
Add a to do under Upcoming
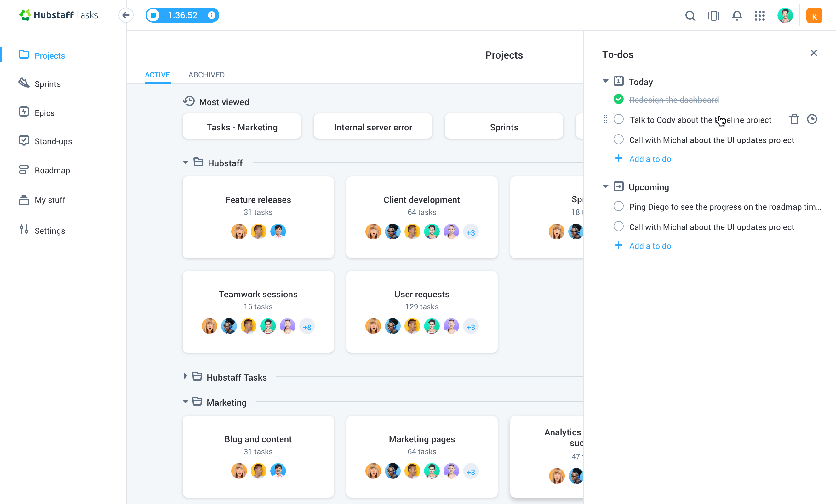[643, 246]
